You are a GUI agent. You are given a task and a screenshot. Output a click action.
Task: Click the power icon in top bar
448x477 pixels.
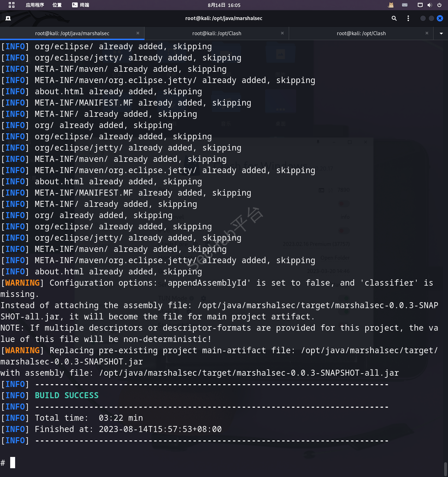pyautogui.click(x=439, y=5)
